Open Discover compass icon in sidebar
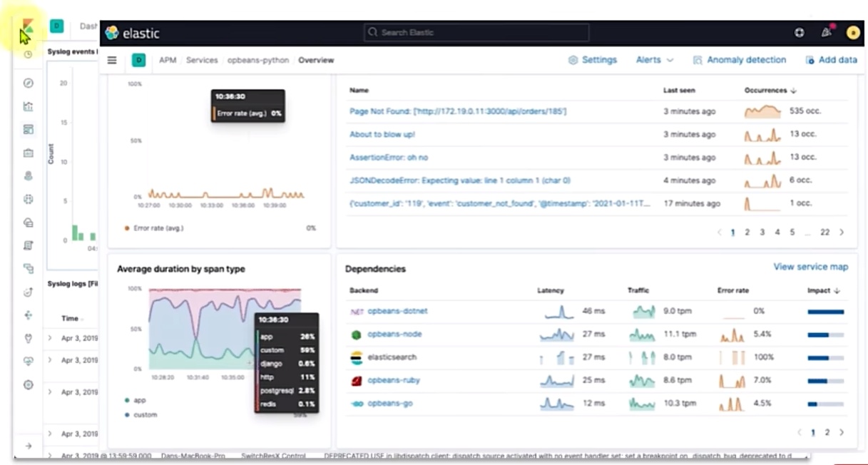 (29, 83)
